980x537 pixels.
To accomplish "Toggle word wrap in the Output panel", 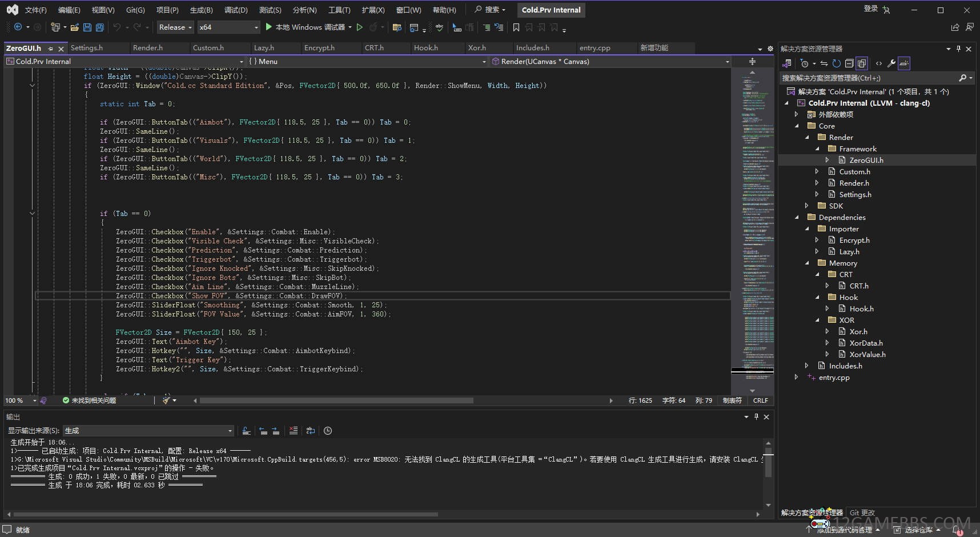I will click(x=311, y=431).
